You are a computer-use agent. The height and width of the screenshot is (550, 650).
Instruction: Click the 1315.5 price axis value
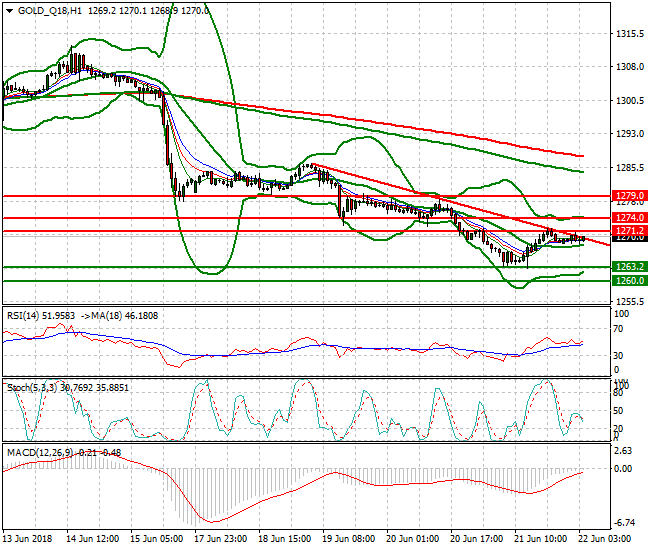(628, 34)
